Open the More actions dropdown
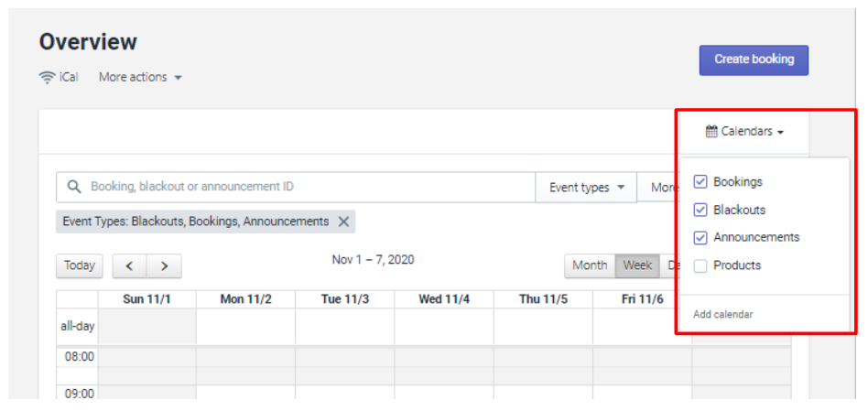Viewport: 868px width, 411px height. pyautogui.click(x=140, y=78)
